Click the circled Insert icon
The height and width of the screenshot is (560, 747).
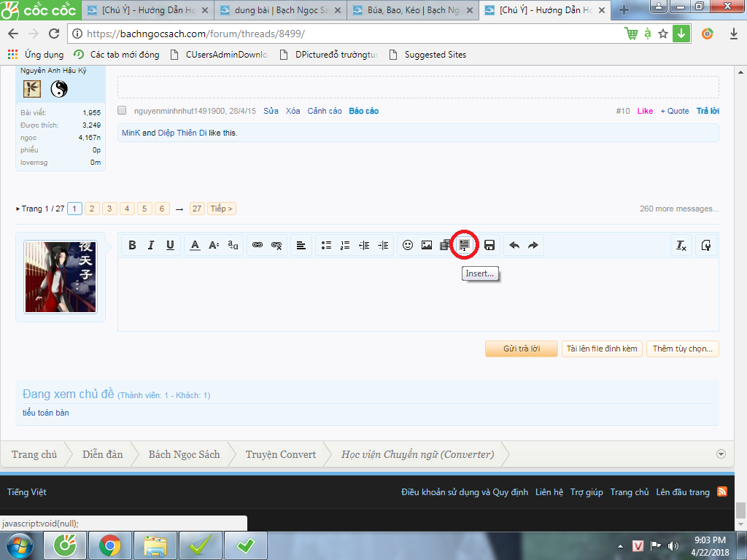(464, 246)
